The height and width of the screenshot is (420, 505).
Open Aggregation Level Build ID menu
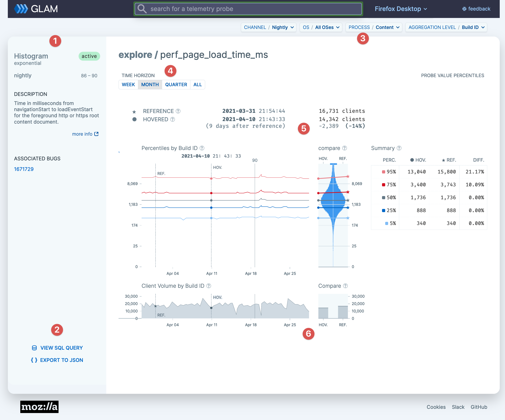[x=446, y=27]
